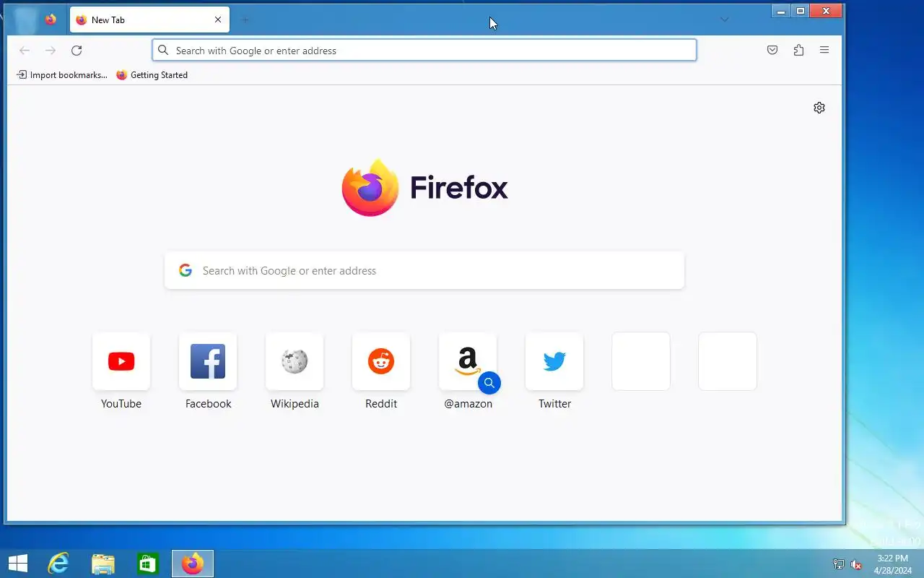Open the Windows Start button
Screen dimensions: 924x578
click(18, 564)
